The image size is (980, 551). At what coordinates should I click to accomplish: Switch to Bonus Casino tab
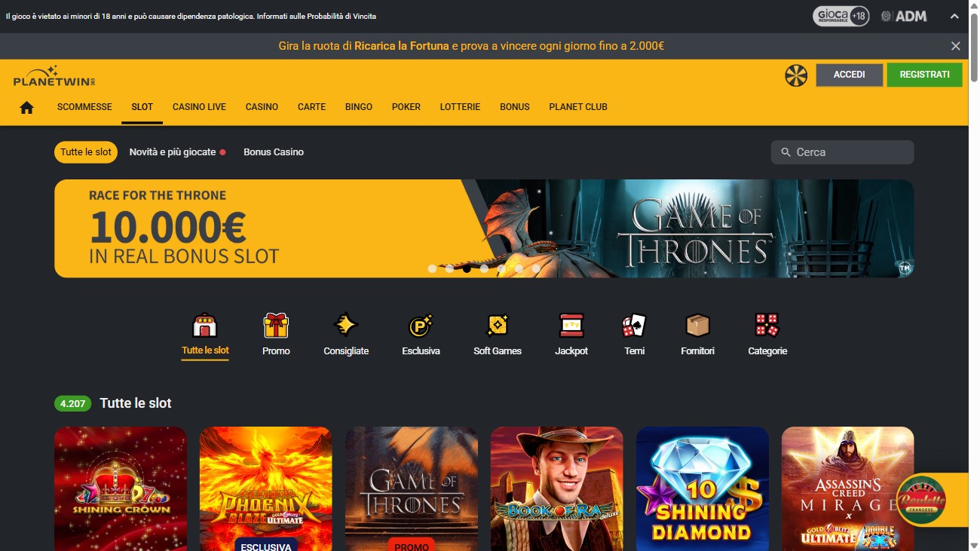[x=274, y=152]
